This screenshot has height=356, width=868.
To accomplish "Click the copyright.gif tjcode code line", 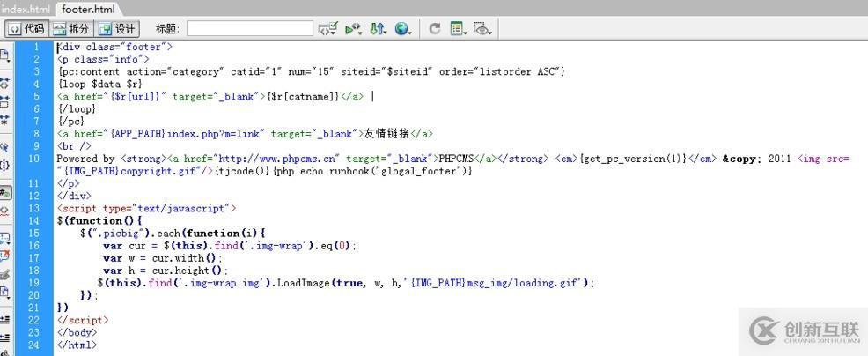I will [x=265, y=171].
